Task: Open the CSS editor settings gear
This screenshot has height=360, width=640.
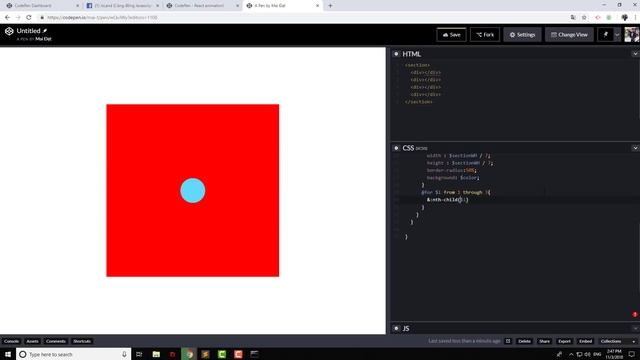Action: [396, 148]
